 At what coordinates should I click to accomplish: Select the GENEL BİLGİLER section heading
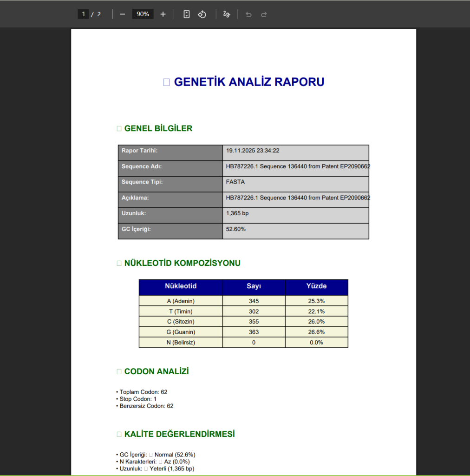tap(158, 129)
